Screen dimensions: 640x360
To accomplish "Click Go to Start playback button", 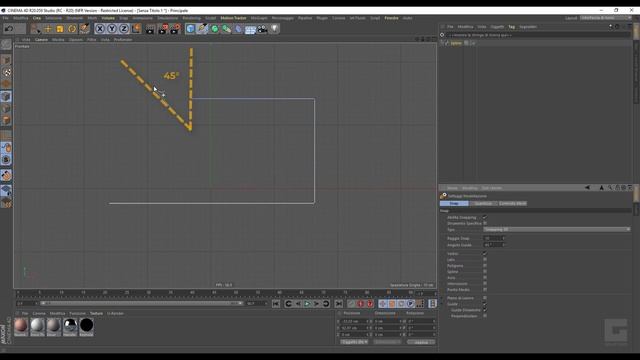I will coord(276,304).
